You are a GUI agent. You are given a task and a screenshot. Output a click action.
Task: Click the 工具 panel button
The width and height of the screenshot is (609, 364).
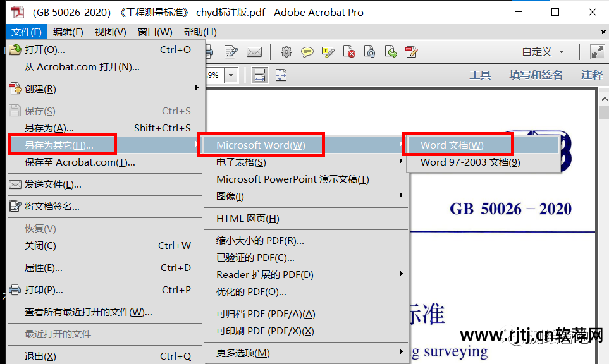click(480, 75)
